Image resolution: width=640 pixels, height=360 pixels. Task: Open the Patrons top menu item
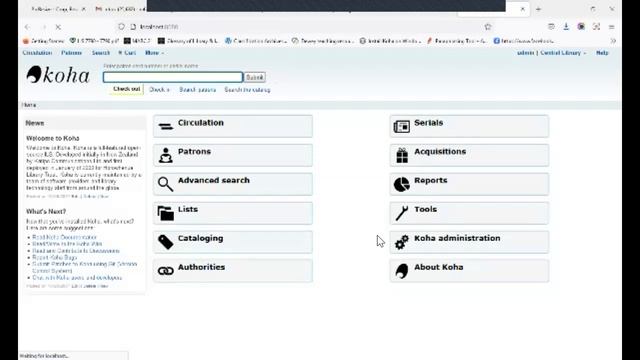[x=71, y=53]
